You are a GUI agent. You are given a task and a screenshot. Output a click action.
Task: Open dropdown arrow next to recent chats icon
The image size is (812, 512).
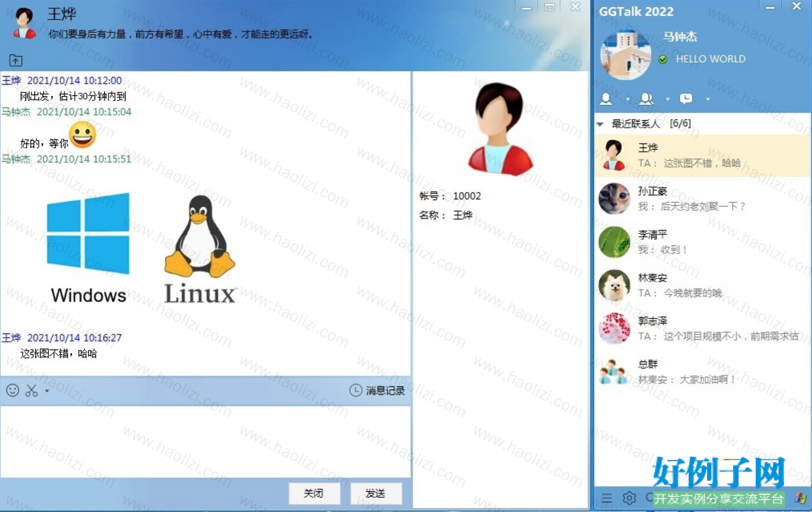coord(708,99)
